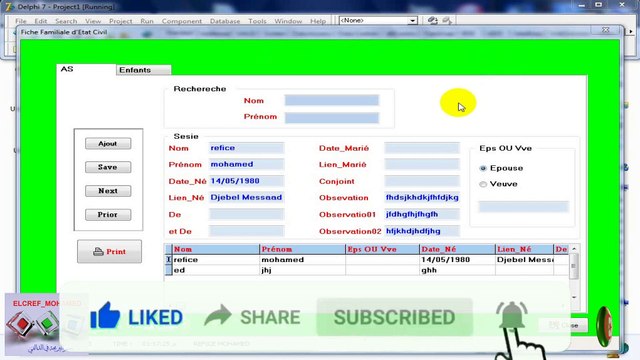Click the Date_Né field 14/05/1980
This screenshot has width=640, height=360.
pyautogui.click(x=246, y=181)
